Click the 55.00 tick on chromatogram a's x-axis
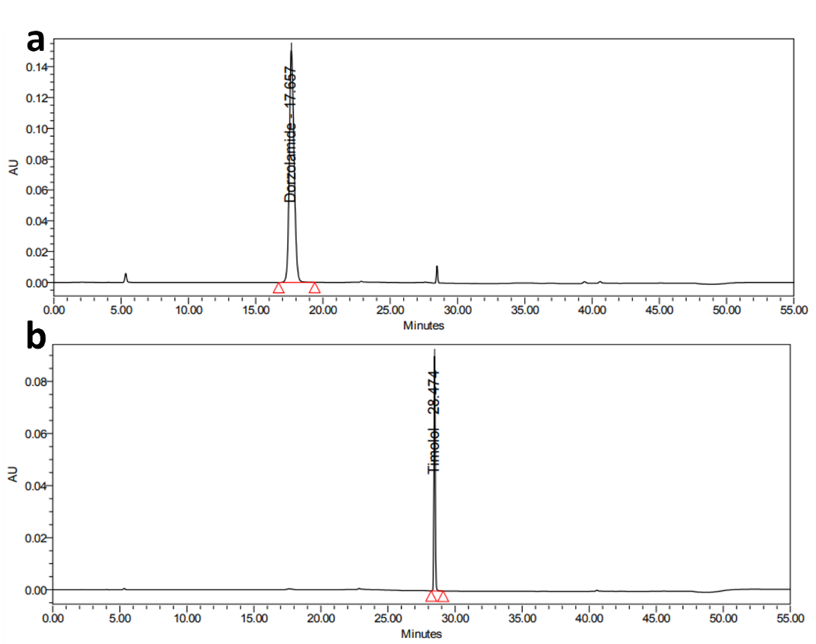This screenshot has height=644, width=816. click(793, 309)
